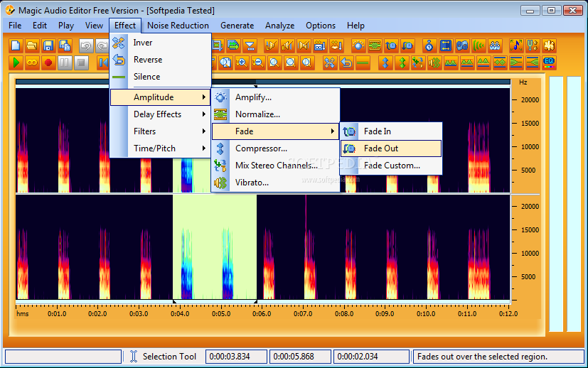This screenshot has height=368, width=588.
Task: Choose Inver from the Effect menu
Action: point(161,43)
